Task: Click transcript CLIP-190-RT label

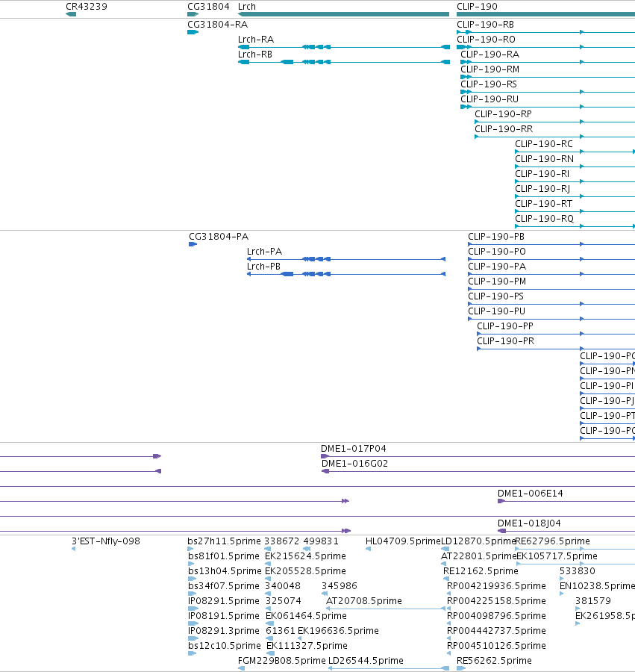Action: [543, 205]
